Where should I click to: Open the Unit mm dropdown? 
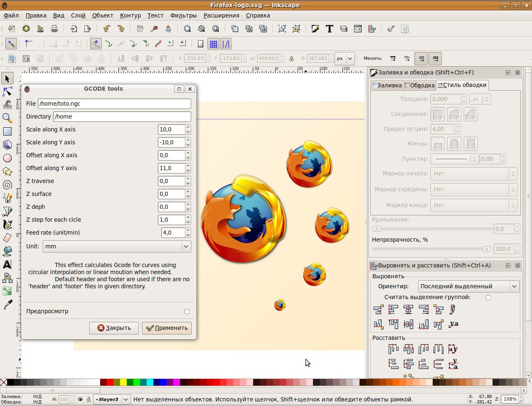tap(117, 246)
